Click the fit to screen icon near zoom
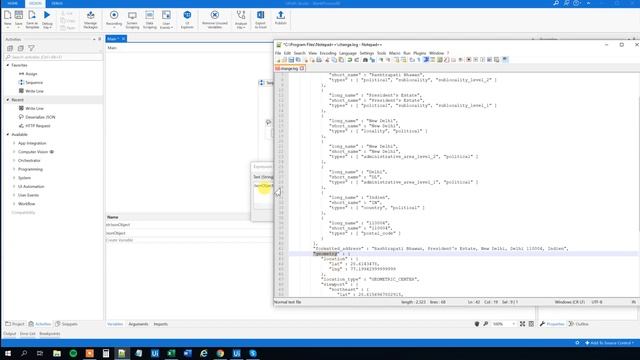The image size is (640, 360). tap(522, 324)
